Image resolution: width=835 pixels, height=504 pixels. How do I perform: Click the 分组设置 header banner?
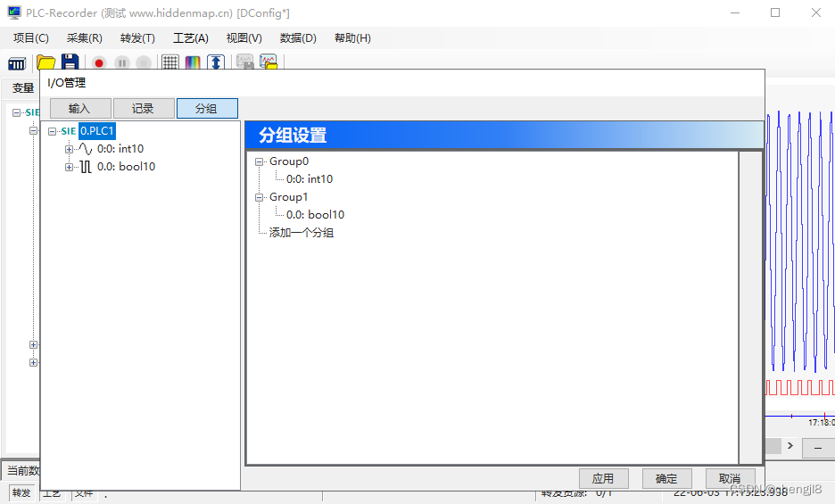504,135
